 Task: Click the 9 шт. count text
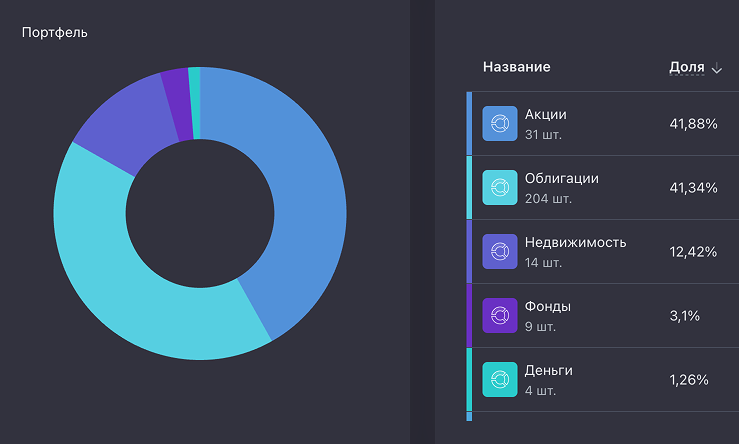[x=540, y=327]
